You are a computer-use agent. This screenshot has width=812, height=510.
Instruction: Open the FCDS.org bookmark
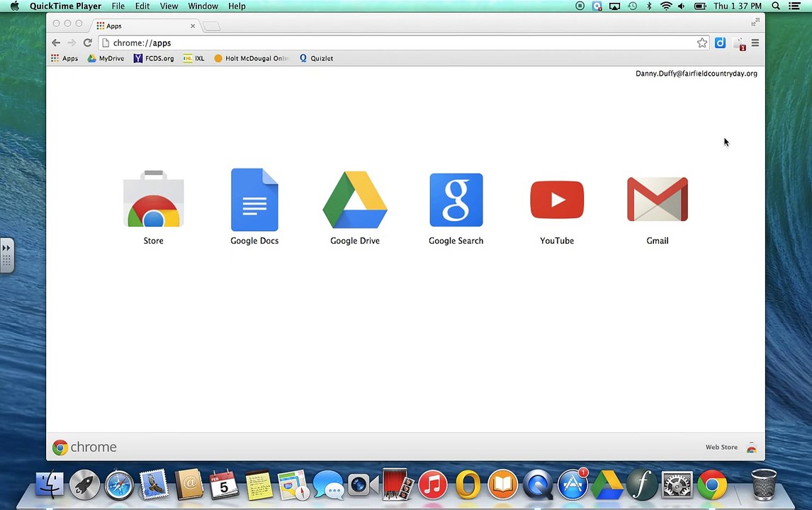point(153,59)
